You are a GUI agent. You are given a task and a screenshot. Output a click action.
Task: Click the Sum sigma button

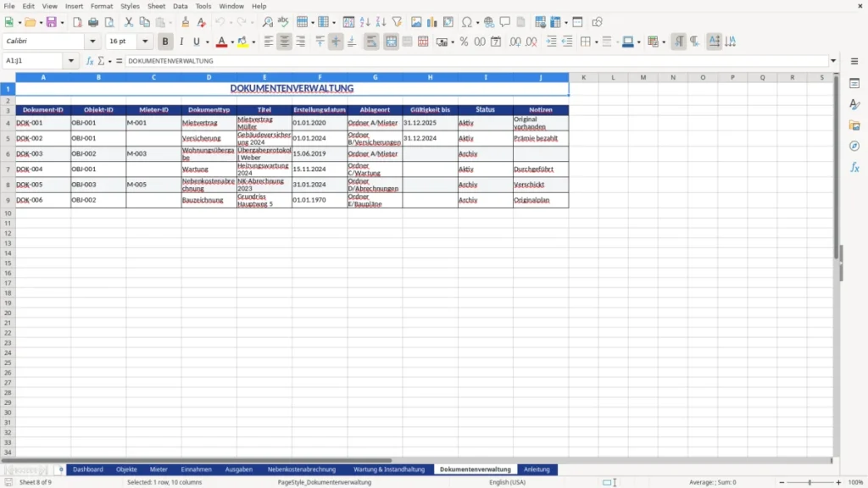click(x=101, y=61)
